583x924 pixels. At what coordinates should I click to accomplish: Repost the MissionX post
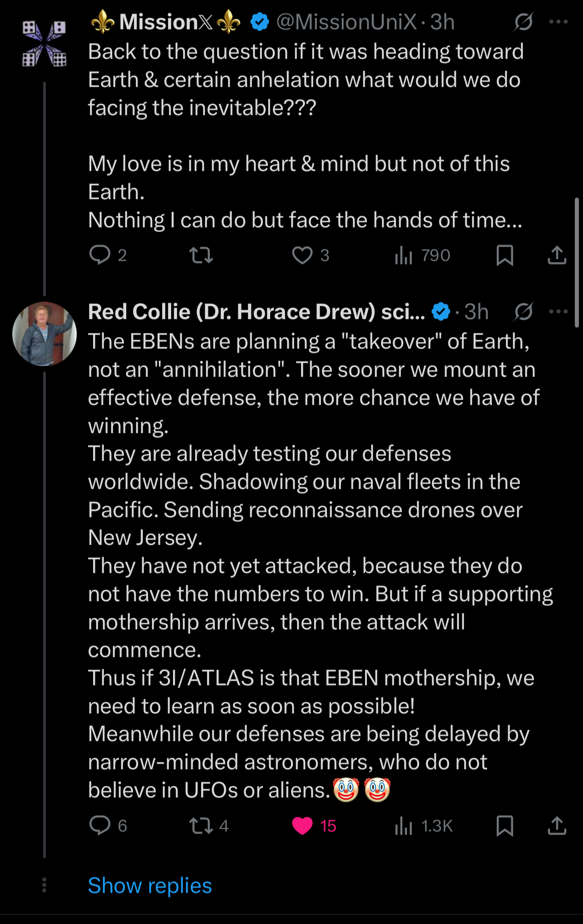coord(201,255)
